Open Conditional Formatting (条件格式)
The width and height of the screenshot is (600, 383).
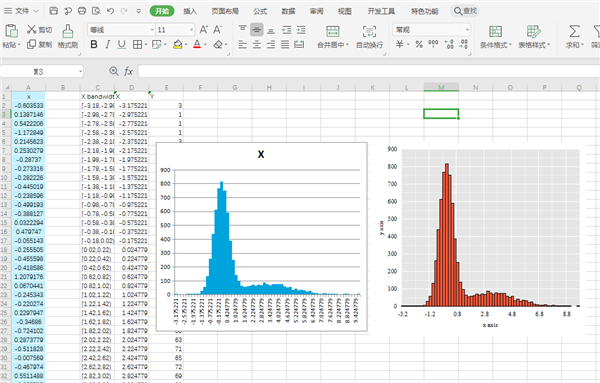tap(496, 36)
